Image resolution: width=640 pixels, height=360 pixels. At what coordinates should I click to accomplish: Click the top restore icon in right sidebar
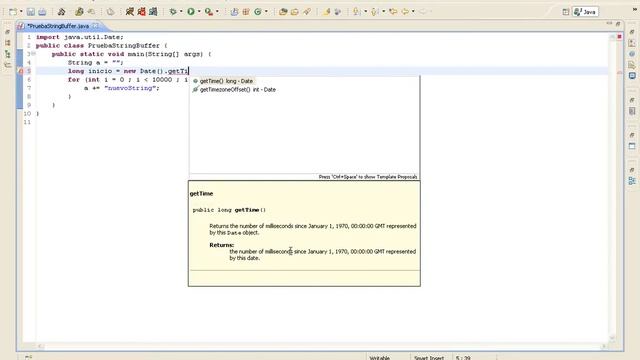tap(631, 32)
